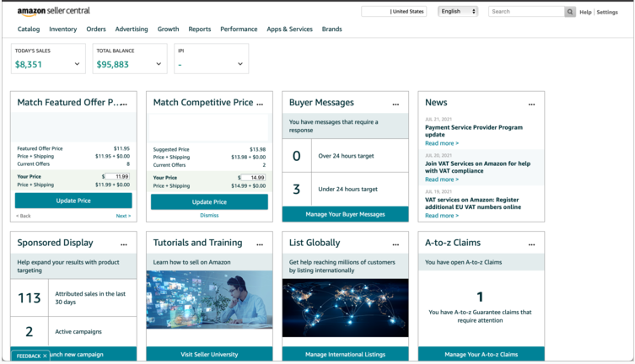
Task: Open Buyer Messages card options menu
Action: (396, 104)
